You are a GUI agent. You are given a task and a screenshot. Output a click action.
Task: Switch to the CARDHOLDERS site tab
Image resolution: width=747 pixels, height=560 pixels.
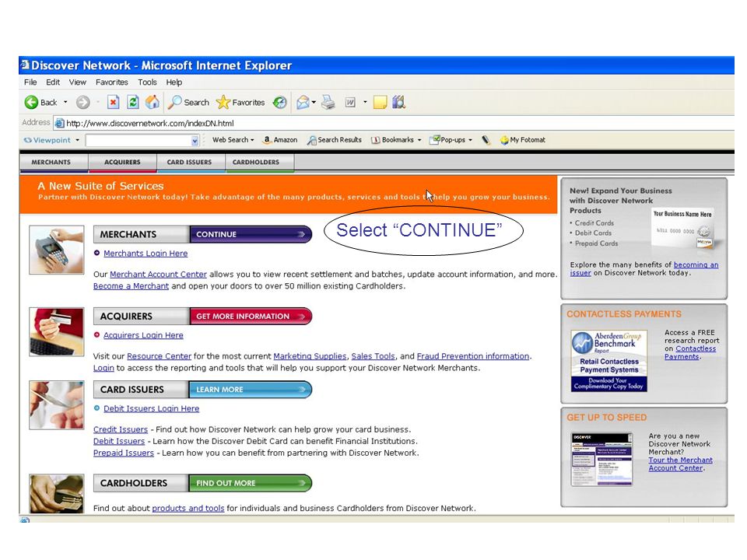[x=260, y=163]
